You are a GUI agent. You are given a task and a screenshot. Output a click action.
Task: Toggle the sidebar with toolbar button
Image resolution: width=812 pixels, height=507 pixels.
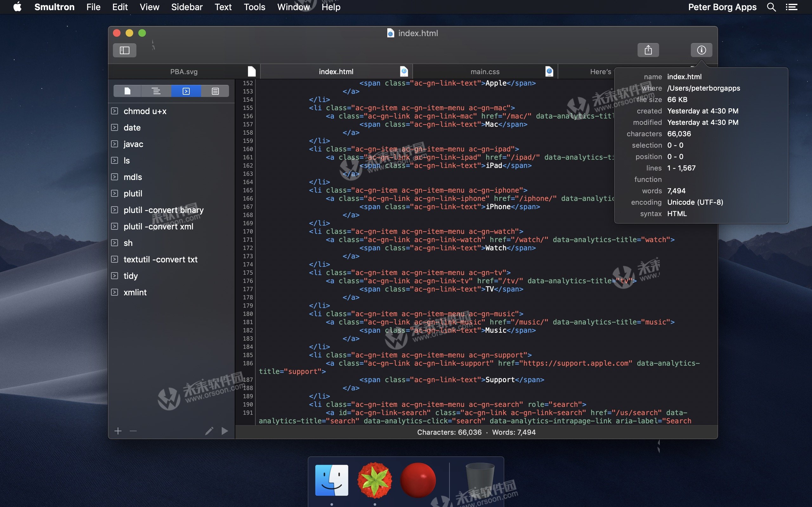124,50
